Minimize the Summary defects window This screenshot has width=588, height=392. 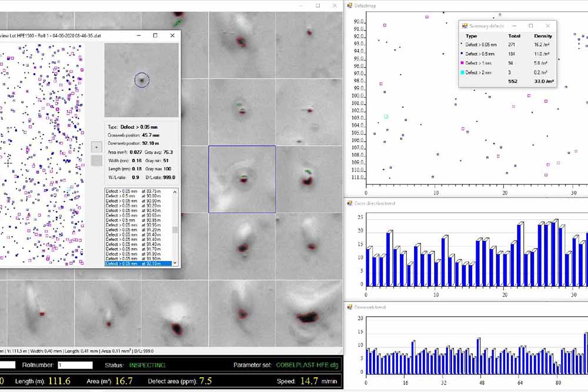point(514,26)
